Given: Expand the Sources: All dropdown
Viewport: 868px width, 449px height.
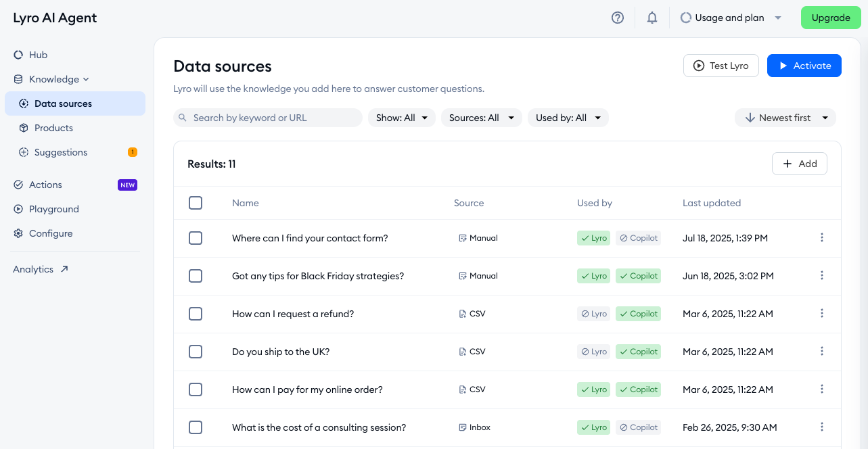Looking at the screenshot, I should (x=482, y=118).
